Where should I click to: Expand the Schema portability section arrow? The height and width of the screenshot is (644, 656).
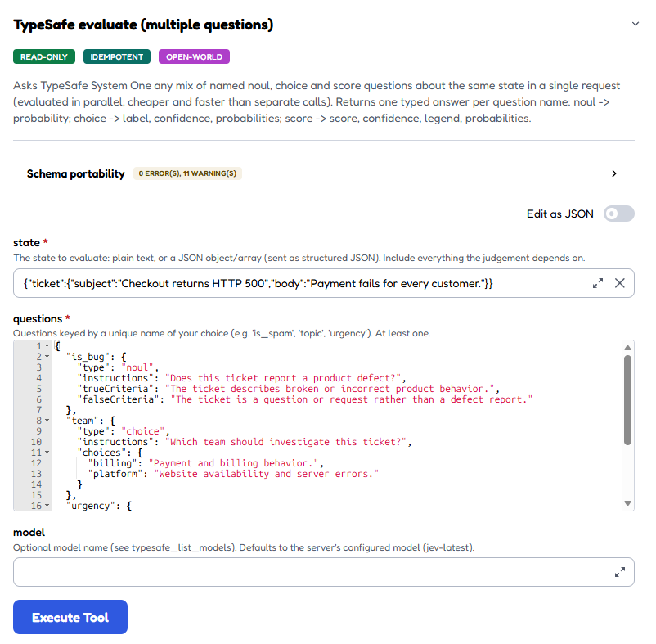[613, 173]
